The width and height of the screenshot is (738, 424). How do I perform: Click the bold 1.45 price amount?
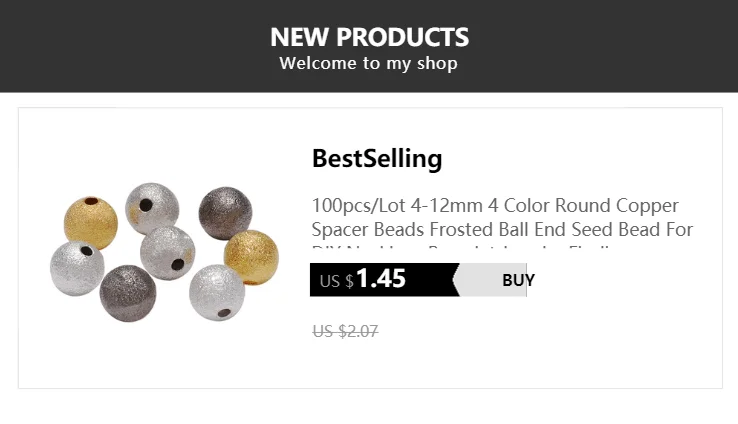[381, 279]
